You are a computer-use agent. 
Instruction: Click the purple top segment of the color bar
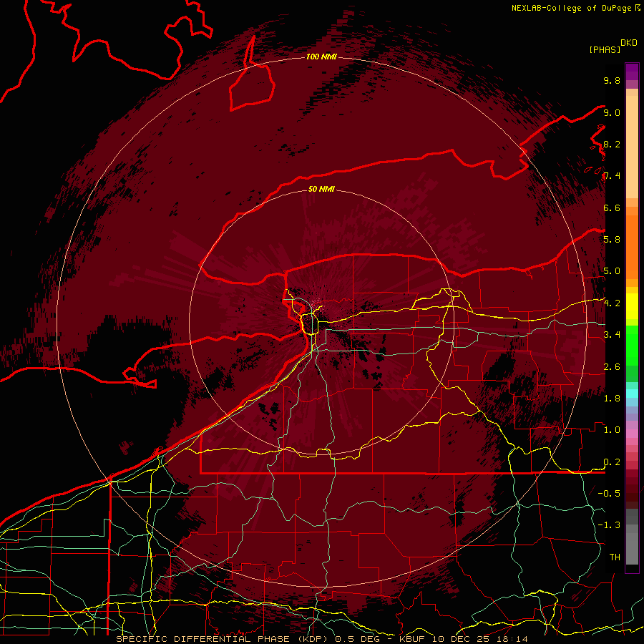pos(632,72)
